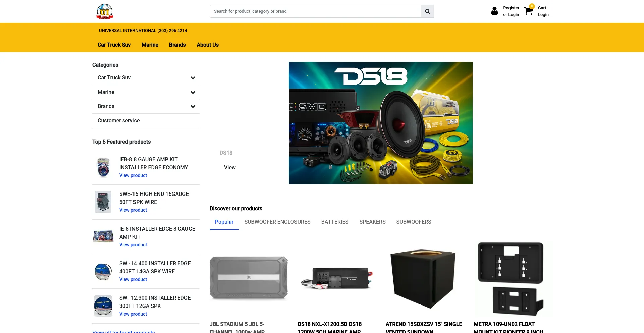Click SWE-16 speaker wire thumbnail
This screenshot has height=333, width=644.
pyautogui.click(x=103, y=202)
